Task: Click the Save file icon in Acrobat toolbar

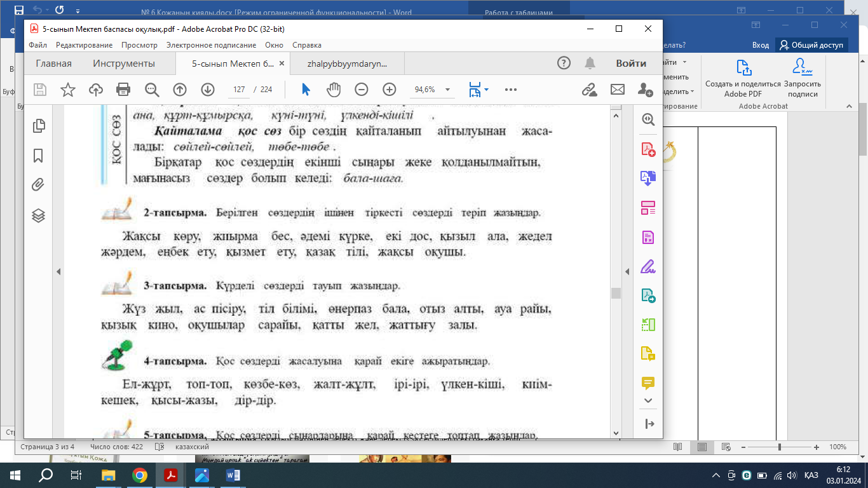Action: [x=40, y=90]
